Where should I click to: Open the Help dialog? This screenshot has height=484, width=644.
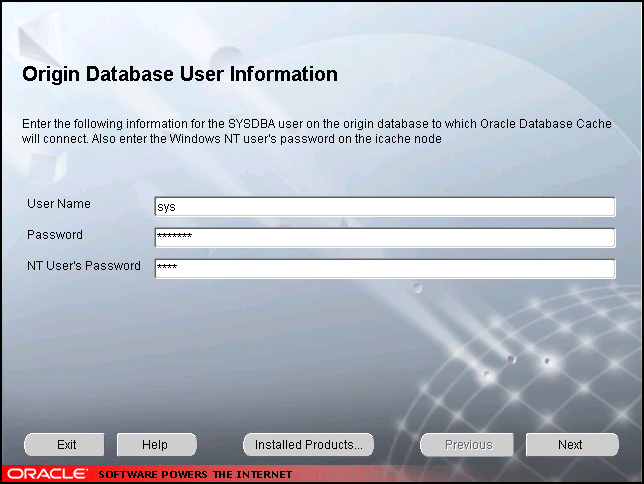coord(157,445)
